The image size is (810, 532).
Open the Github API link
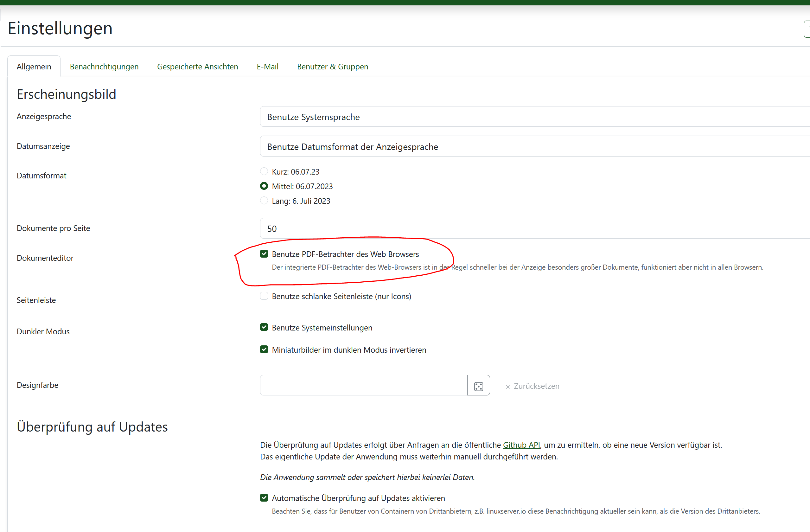tap(521, 445)
